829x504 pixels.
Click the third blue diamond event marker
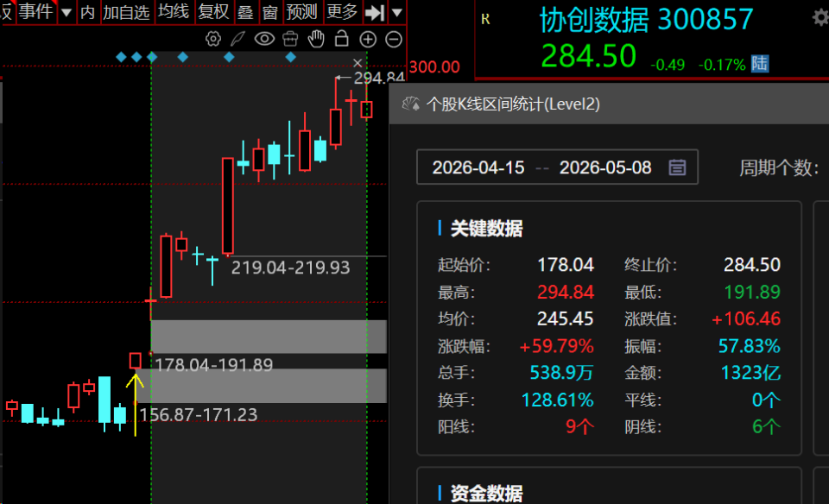[x=152, y=57]
